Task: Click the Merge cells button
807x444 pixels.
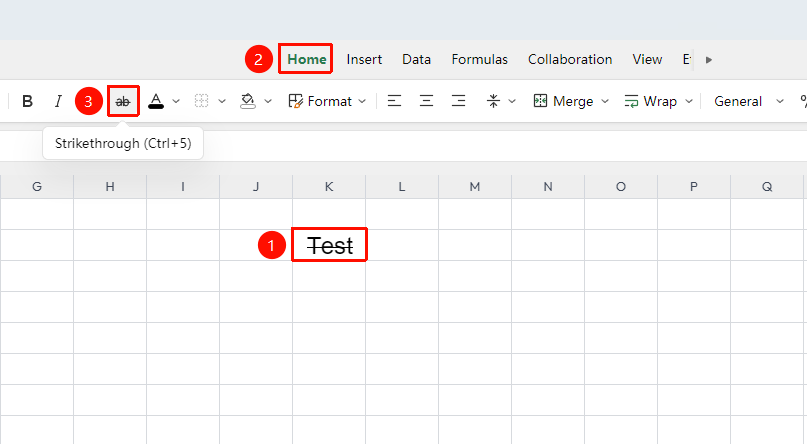Action: [x=564, y=101]
